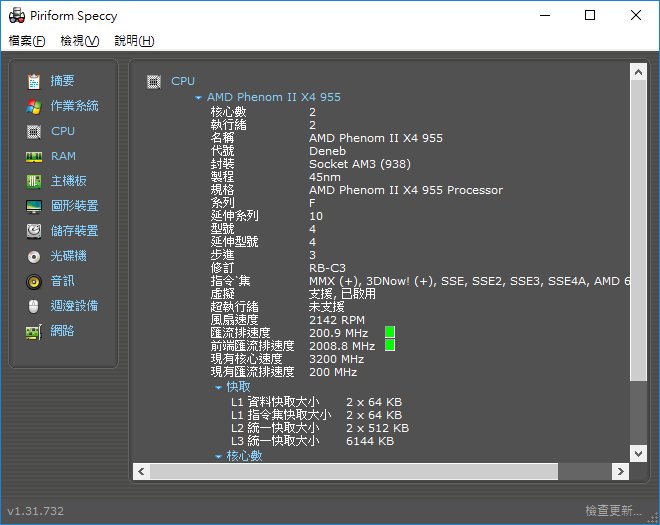Click the 延伸系列 value 10
This screenshot has height=525, width=660.
click(x=316, y=216)
